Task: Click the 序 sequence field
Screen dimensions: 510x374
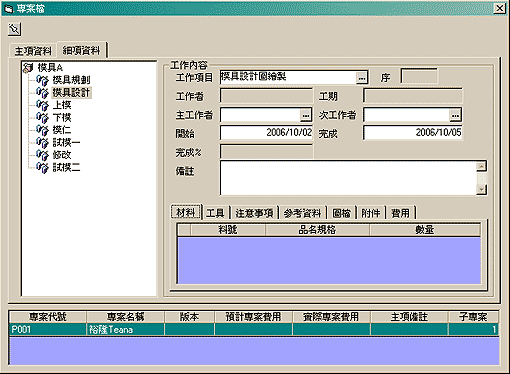Action: pos(419,77)
